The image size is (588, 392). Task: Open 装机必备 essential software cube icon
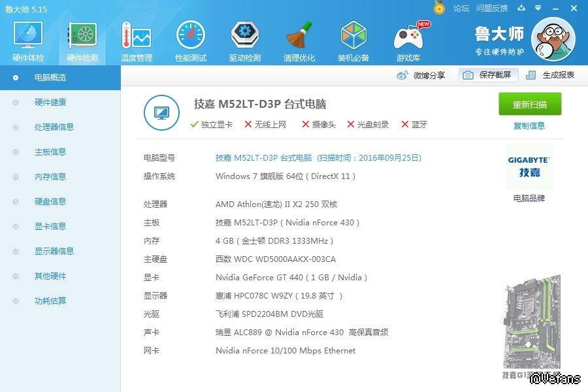click(353, 41)
